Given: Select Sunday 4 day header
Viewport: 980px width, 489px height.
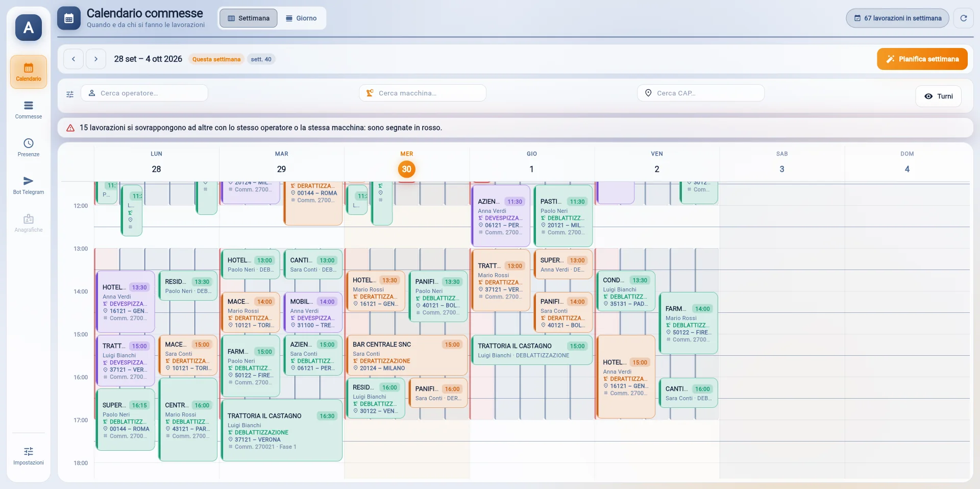Looking at the screenshot, I should point(907,164).
